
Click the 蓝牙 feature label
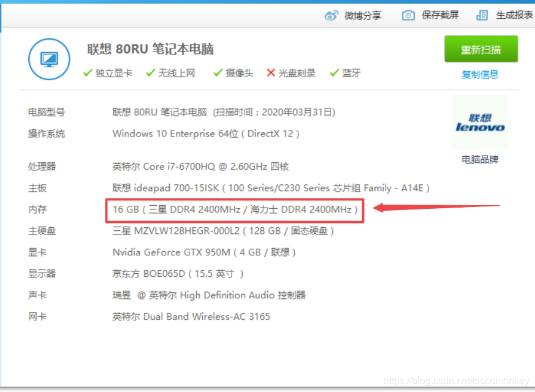[351, 73]
